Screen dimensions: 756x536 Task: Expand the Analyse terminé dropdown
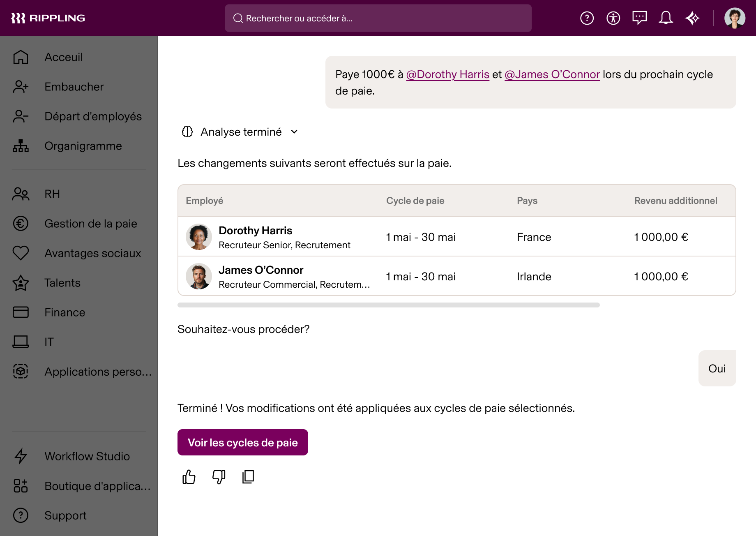point(294,132)
